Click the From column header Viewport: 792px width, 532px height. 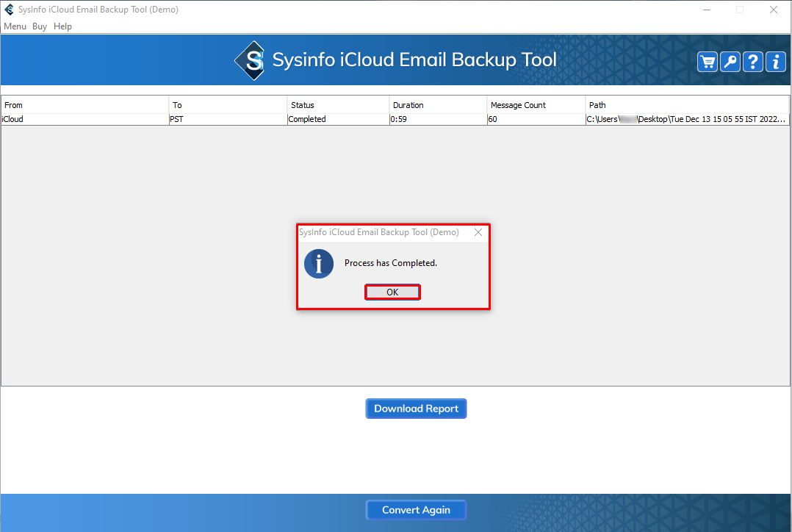84,105
